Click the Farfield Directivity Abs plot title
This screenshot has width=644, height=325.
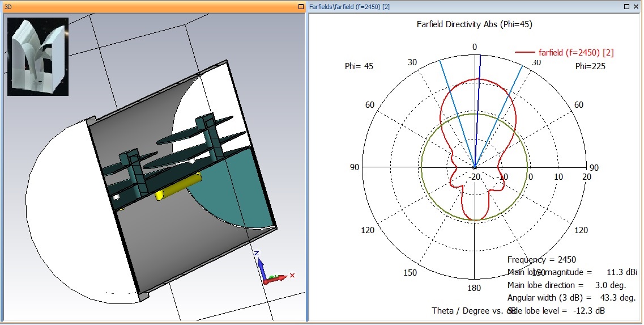point(474,24)
